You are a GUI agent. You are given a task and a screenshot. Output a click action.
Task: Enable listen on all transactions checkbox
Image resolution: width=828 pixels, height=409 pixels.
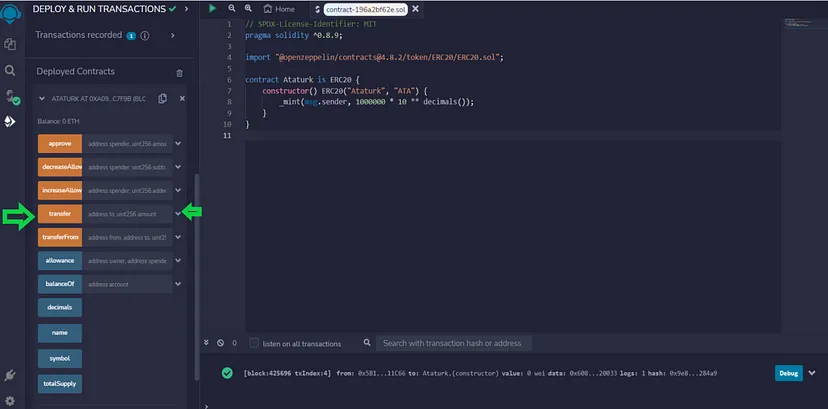click(x=254, y=343)
